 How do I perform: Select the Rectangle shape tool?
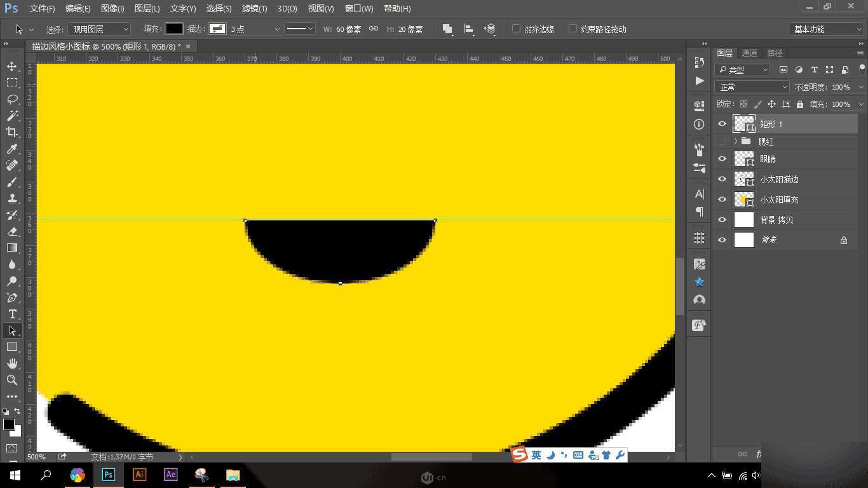pyautogui.click(x=11, y=347)
